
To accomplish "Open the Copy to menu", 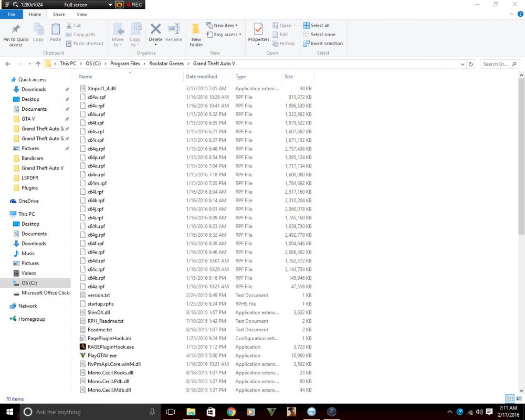I will point(135,35).
